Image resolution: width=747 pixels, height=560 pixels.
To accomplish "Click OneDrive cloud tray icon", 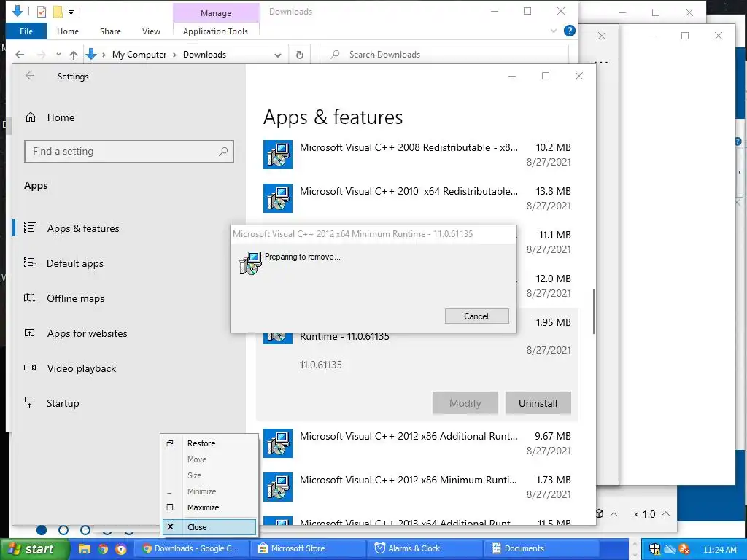I will click(x=670, y=549).
